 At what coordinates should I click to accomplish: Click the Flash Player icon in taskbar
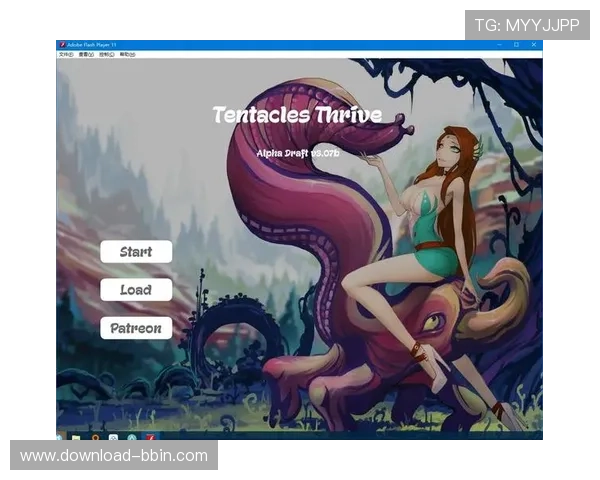click(x=150, y=436)
